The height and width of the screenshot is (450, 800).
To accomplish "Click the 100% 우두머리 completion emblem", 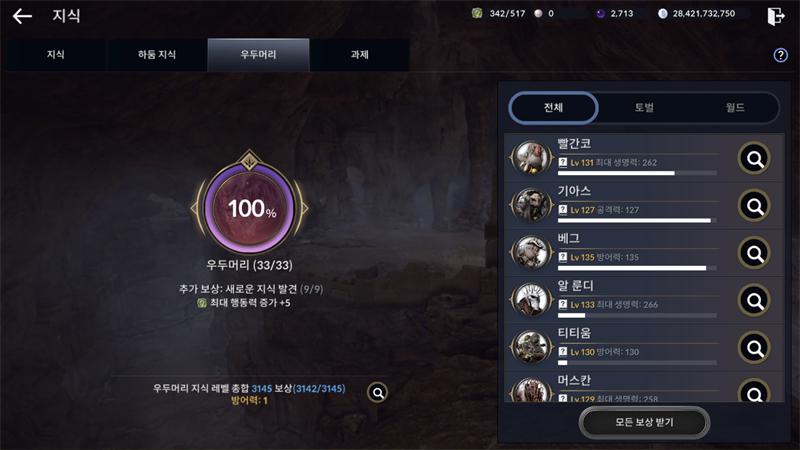I will pos(249,208).
